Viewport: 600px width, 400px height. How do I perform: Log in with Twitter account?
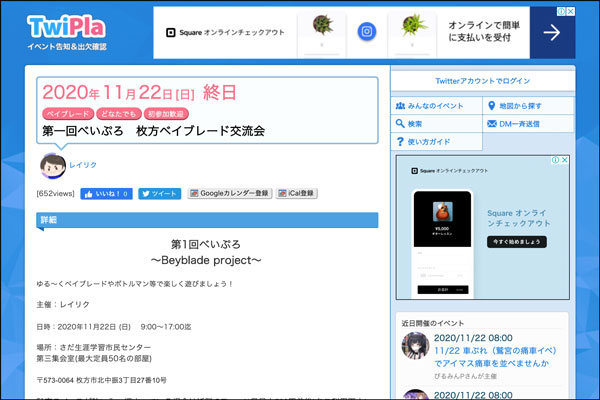click(483, 80)
